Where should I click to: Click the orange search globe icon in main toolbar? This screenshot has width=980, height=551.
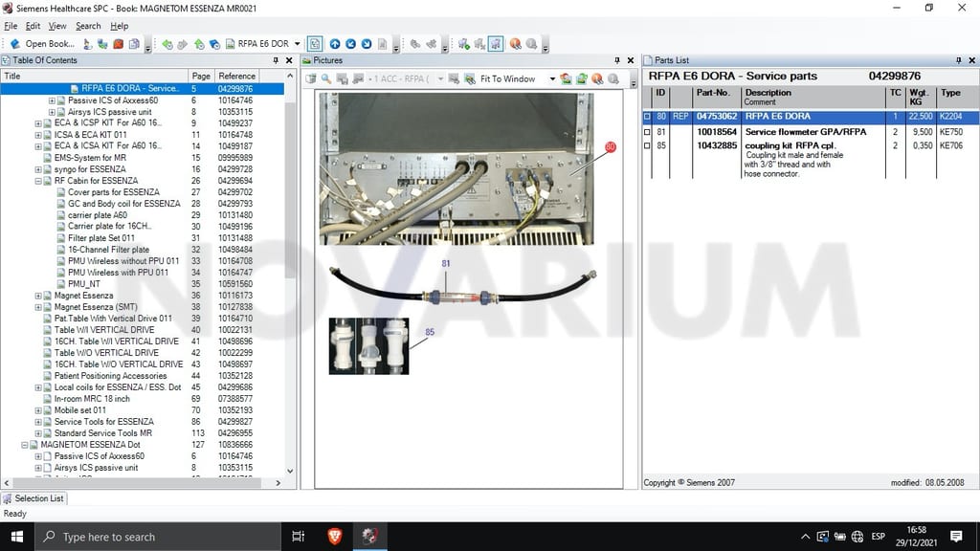(x=515, y=44)
